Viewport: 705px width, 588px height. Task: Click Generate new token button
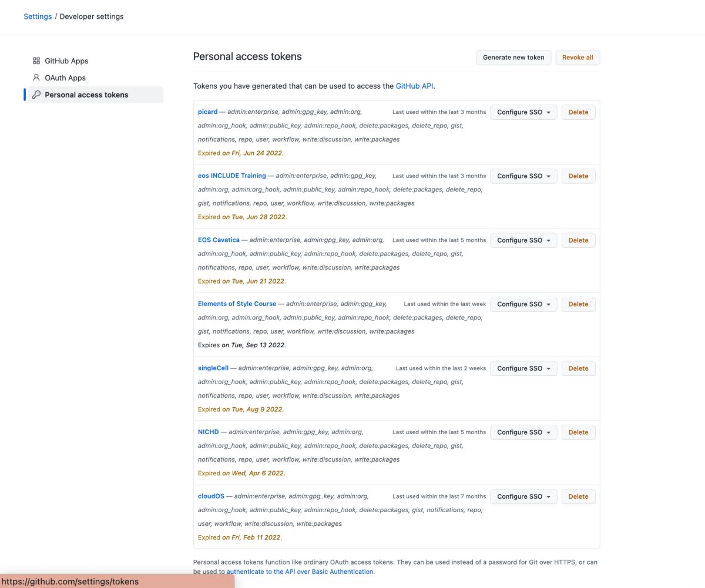click(513, 58)
